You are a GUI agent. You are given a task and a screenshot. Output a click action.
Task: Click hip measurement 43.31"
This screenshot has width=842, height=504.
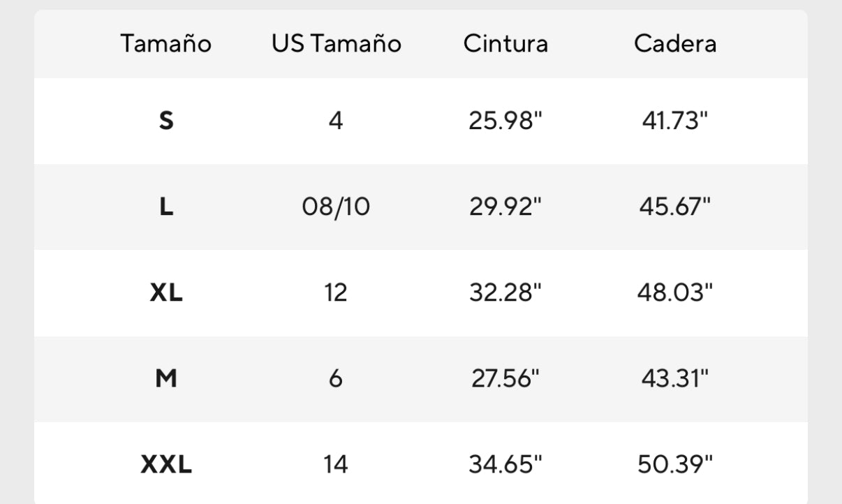pos(674,379)
